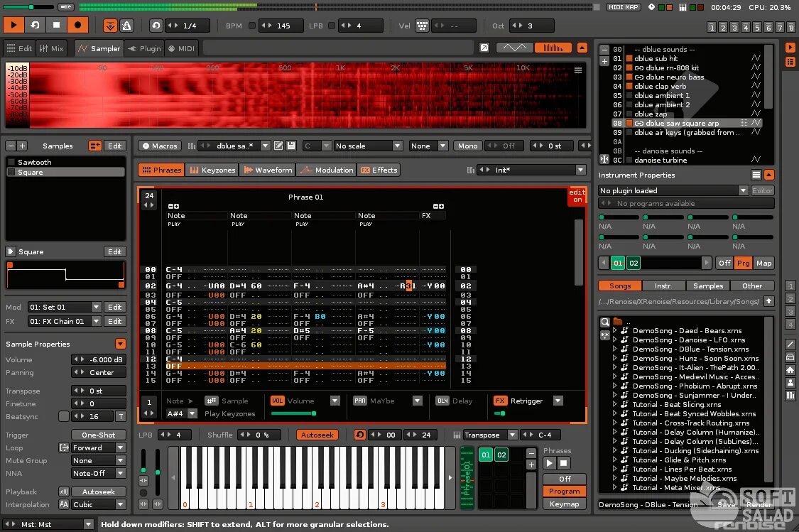
Task: Select the spectrum view icon
Action: 553,48
